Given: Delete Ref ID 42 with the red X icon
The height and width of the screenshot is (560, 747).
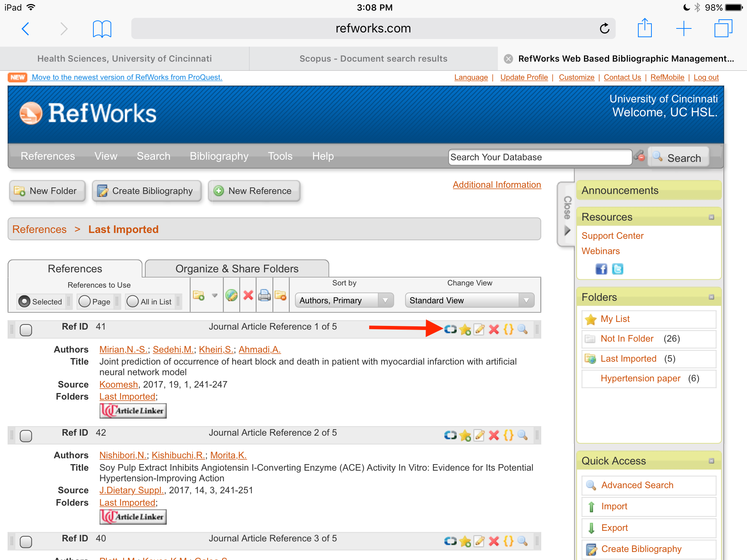Looking at the screenshot, I should (x=494, y=435).
